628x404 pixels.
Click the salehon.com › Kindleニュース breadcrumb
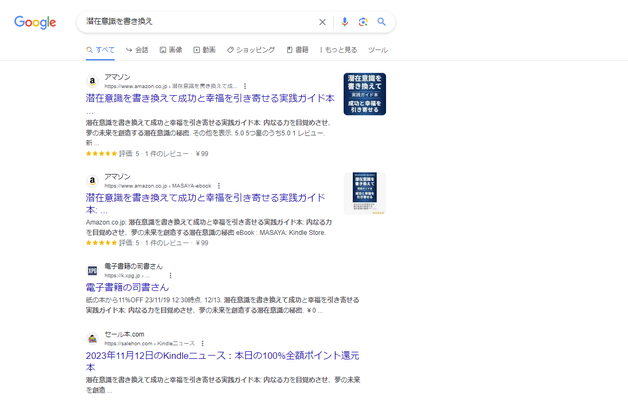coord(149,344)
